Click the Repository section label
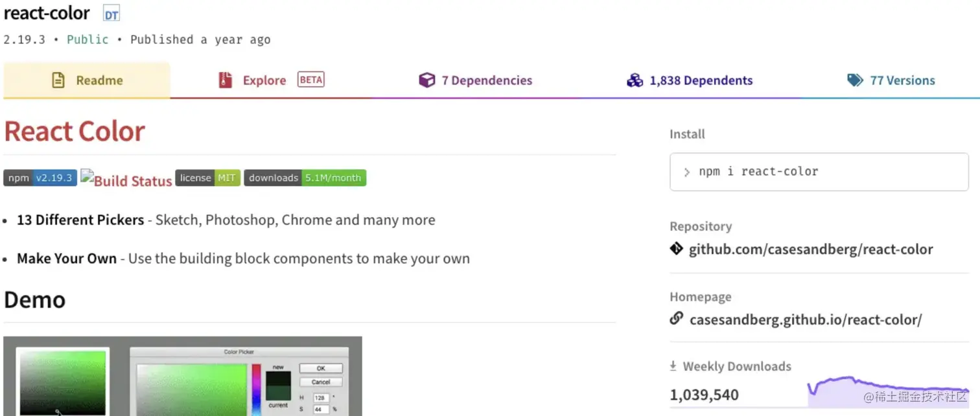 [701, 226]
